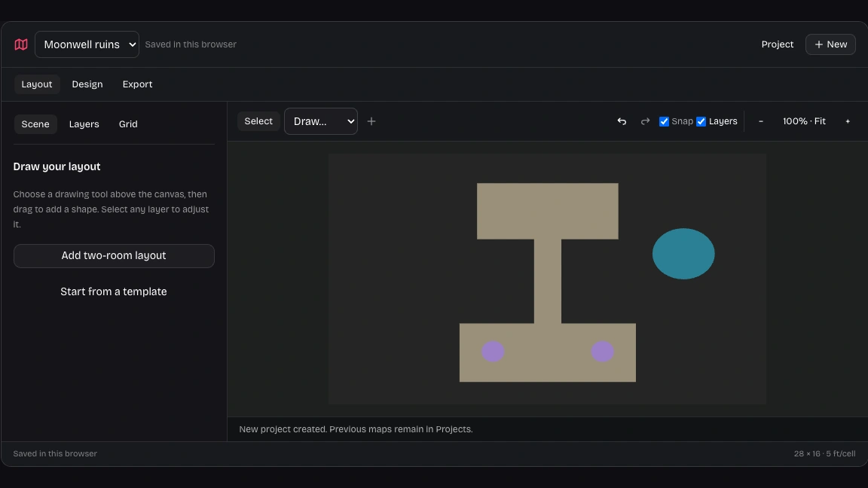Zoom in with the plus icon

pyautogui.click(x=848, y=121)
